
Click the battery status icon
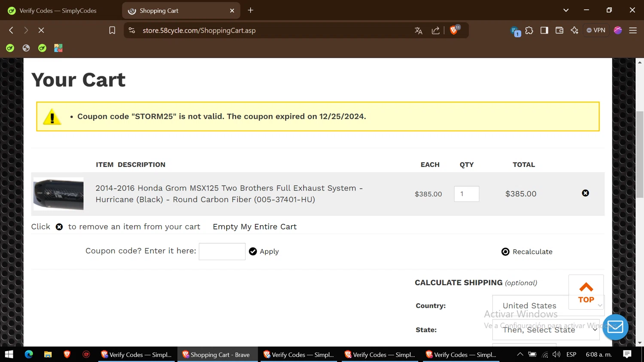[x=532, y=354]
